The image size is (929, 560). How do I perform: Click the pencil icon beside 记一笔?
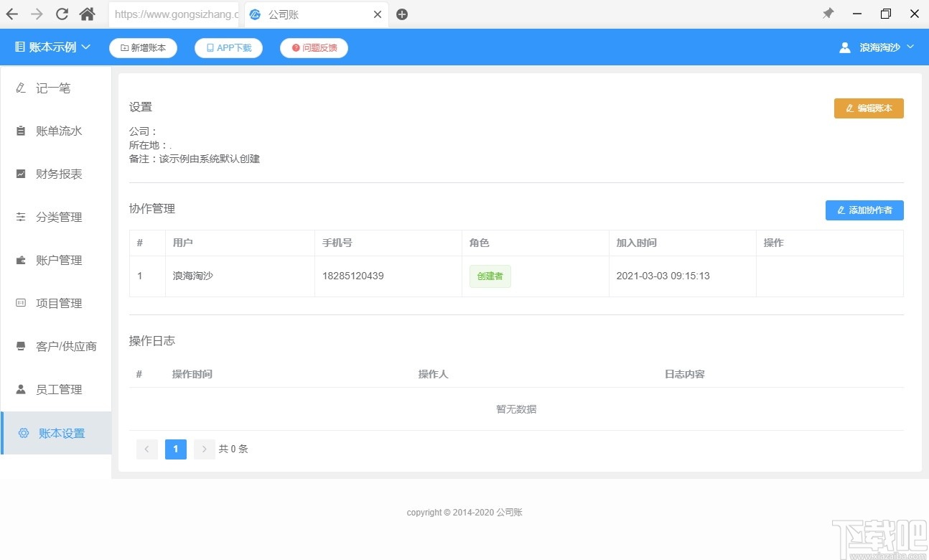tap(21, 88)
